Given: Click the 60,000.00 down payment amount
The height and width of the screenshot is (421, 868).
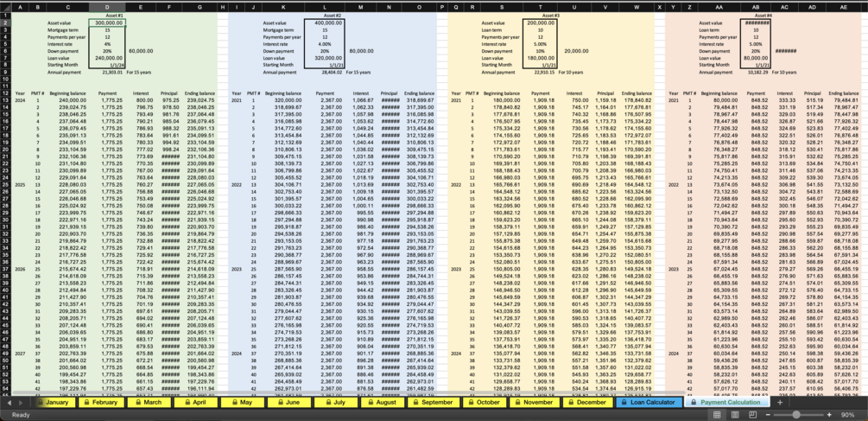Looking at the screenshot, I should pos(141,51).
